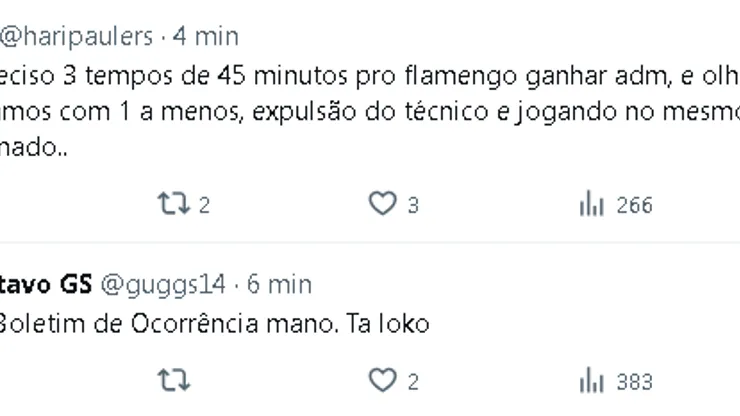Image resolution: width=740 pixels, height=416 pixels.
Task: Click the retweet count of 2
Action: [x=204, y=206]
